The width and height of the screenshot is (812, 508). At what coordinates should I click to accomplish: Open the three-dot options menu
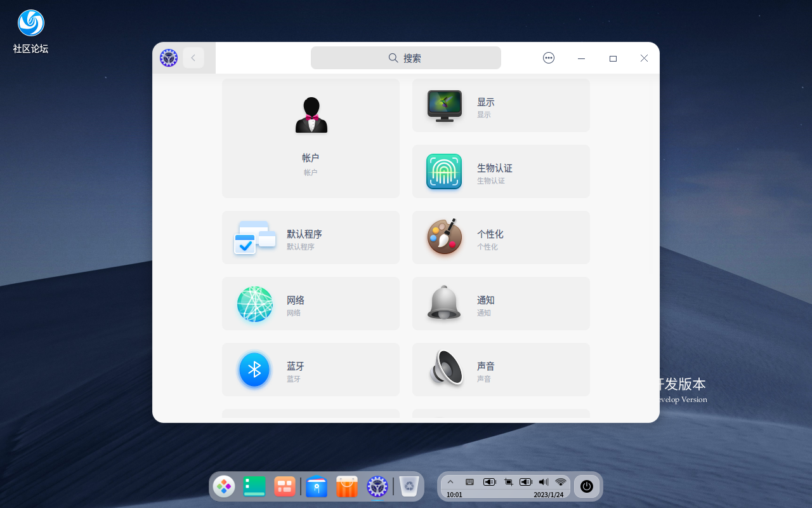548,58
